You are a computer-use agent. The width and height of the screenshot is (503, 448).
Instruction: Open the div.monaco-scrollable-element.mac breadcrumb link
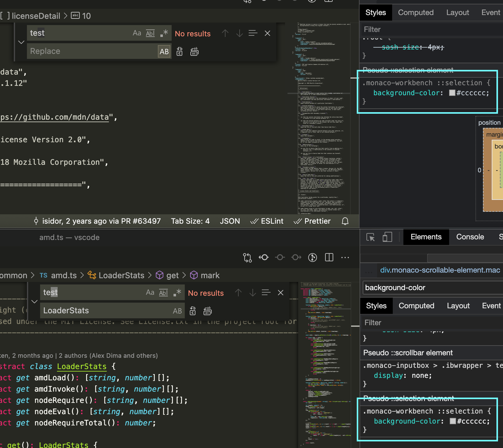pyautogui.click(x=440, y=270)
